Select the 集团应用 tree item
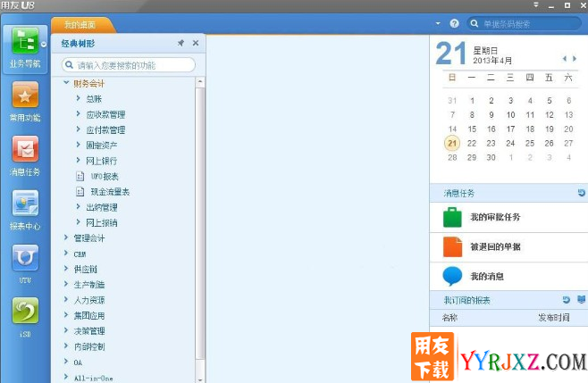This screenshot has width=588, height=383. [x=89, y=315]
